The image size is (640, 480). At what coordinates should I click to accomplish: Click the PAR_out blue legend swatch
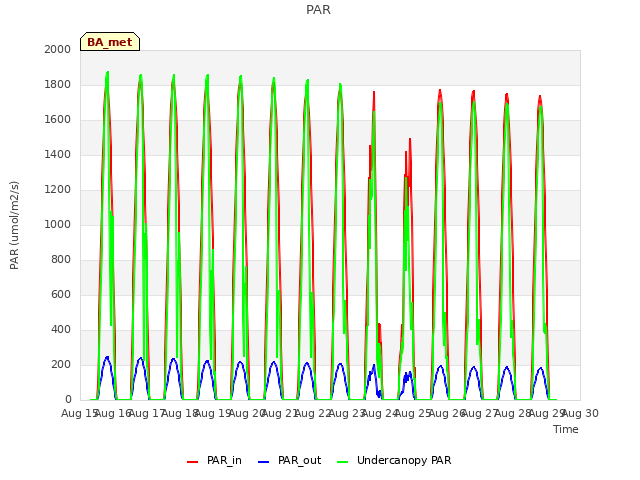[x=264, y=462]
